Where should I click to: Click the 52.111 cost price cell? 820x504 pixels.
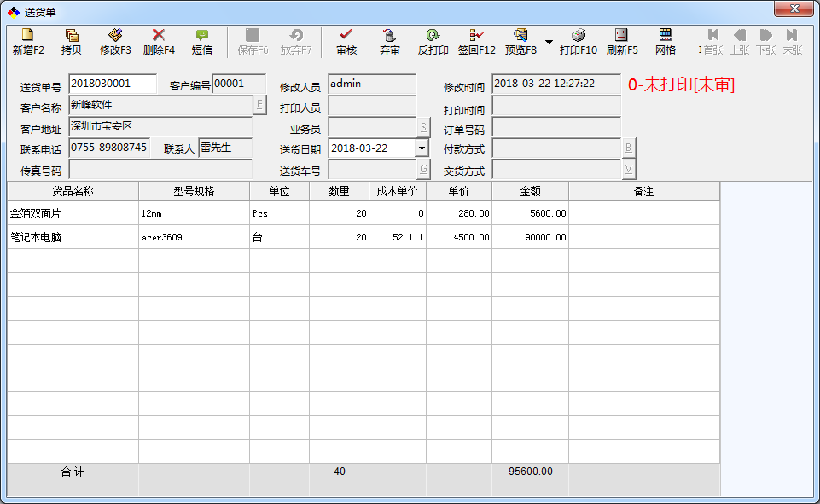click(x=398, y=237)
